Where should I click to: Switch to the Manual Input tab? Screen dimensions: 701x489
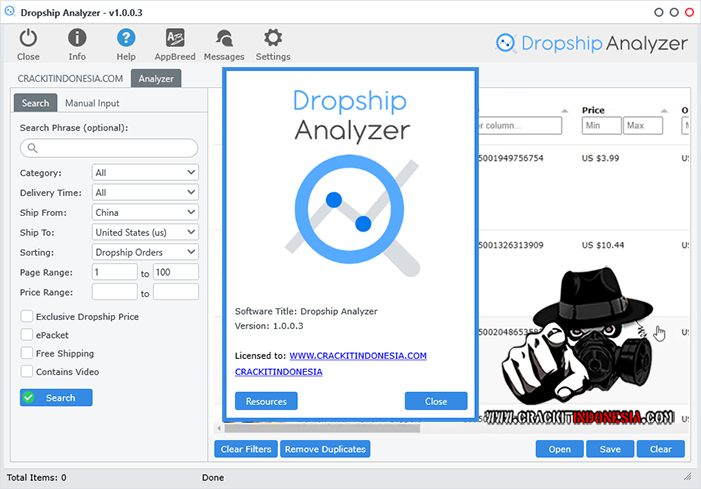click(92, 103)
